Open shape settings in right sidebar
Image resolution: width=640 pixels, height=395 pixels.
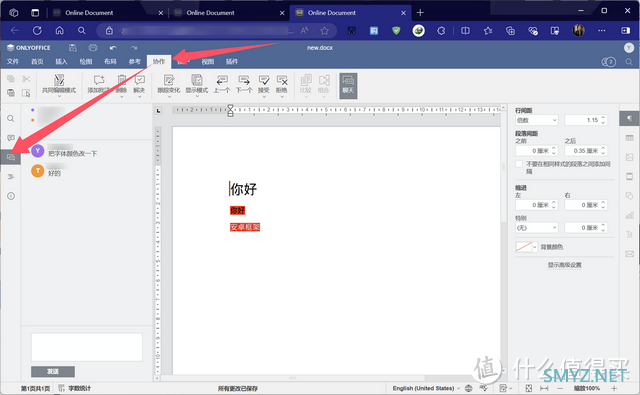[x=629, y=196]
